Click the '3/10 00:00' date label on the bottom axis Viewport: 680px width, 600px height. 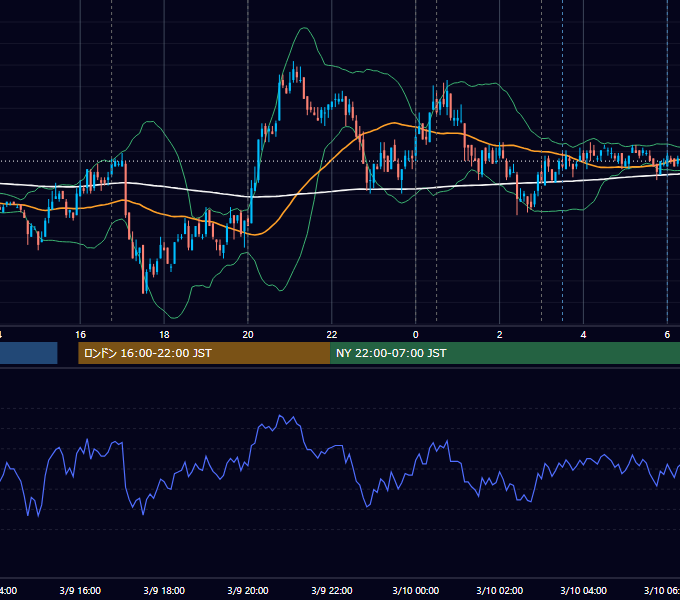coord(415,590)
